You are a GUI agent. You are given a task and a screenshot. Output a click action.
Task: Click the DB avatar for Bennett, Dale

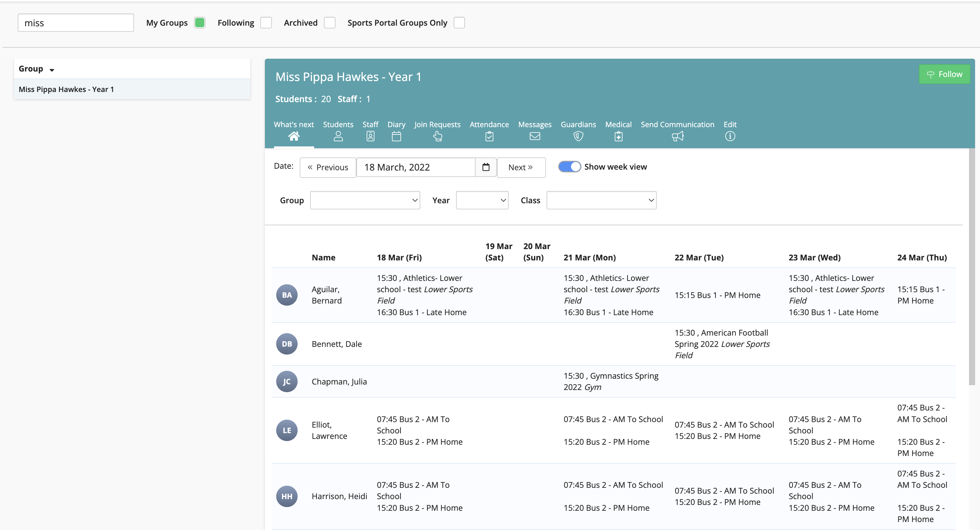287,344
